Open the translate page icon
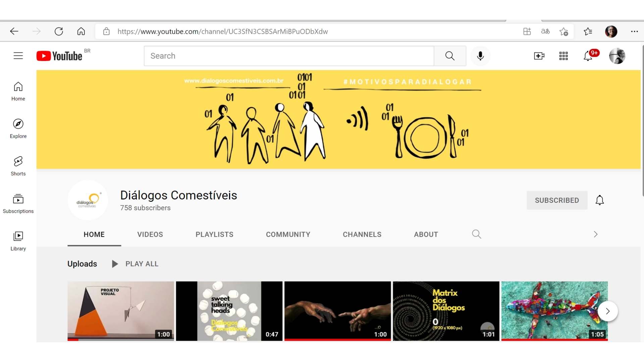 point(545,32)
